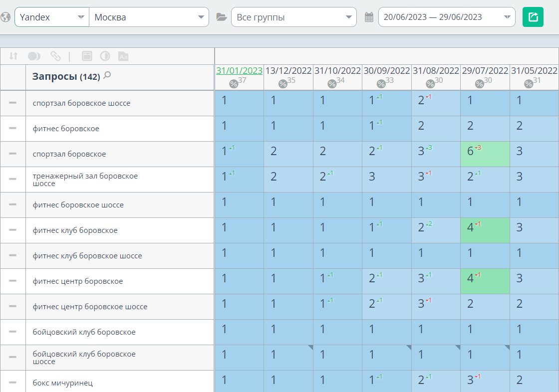Click the calendar icon beside date range
Viewport: 559px width, 392px height.
click(369, 17)
